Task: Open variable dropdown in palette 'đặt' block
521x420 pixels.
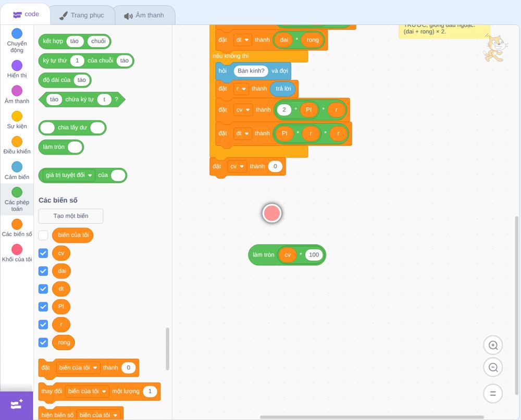Action: (78, 367)
